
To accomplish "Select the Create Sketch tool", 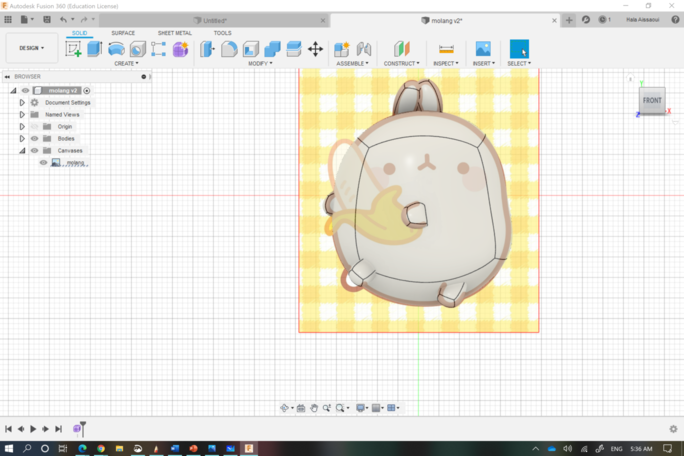I will pos(74,49).
